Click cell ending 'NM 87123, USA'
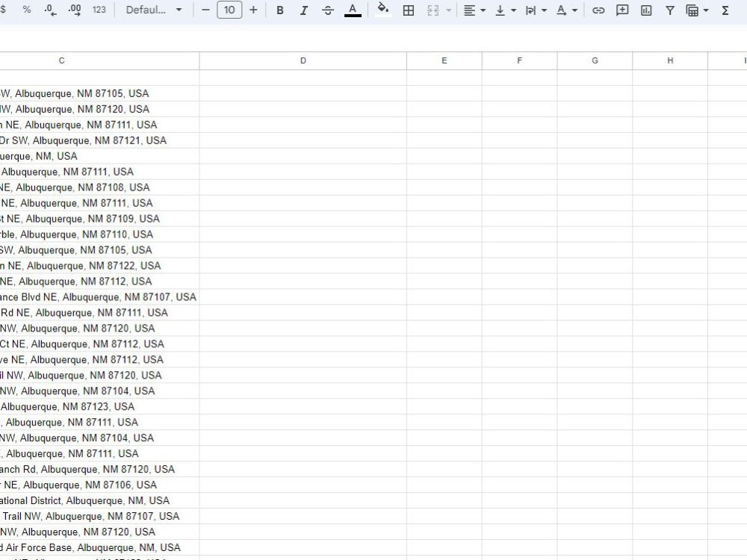The width and height of the screenshot is (747, 560). (99, 407)
